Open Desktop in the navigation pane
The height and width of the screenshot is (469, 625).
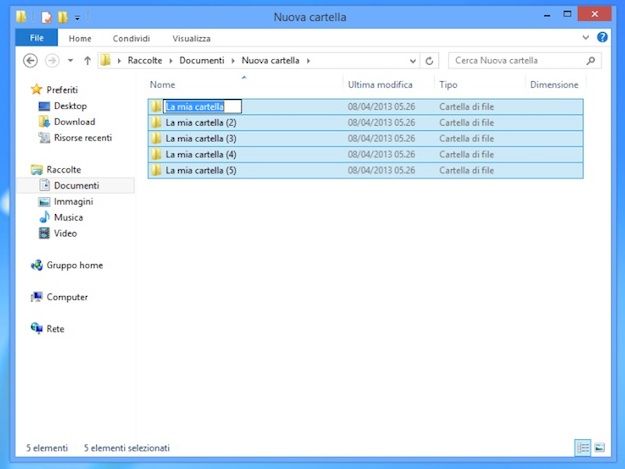(70, 106)
